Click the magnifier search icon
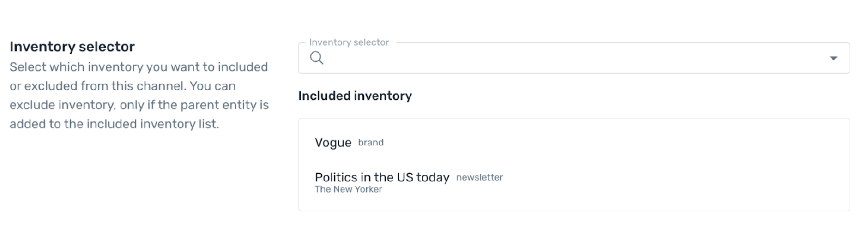The image size is (868, 229). [317, 58]
